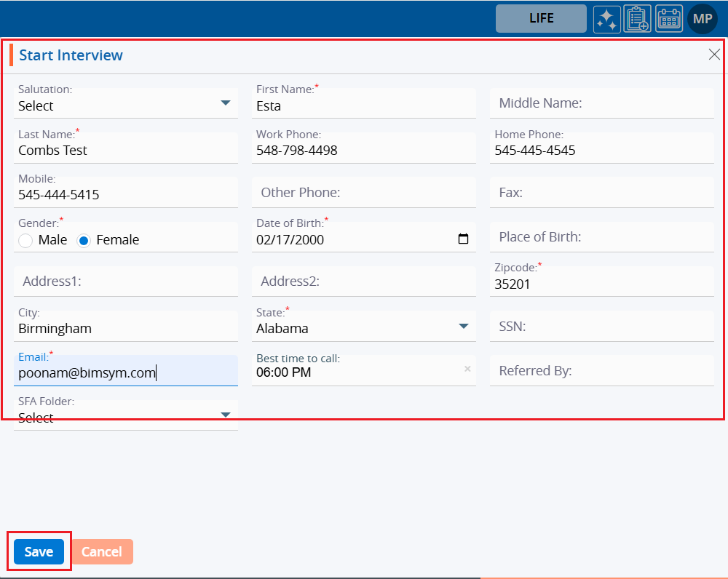This screenshot has width=728, height=579.
Task: Clear the Best time to call value
Action: (467, 370)
